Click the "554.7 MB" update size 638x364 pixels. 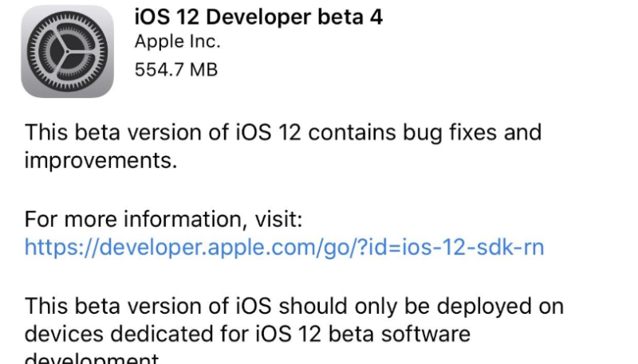(x=175, y=69)
